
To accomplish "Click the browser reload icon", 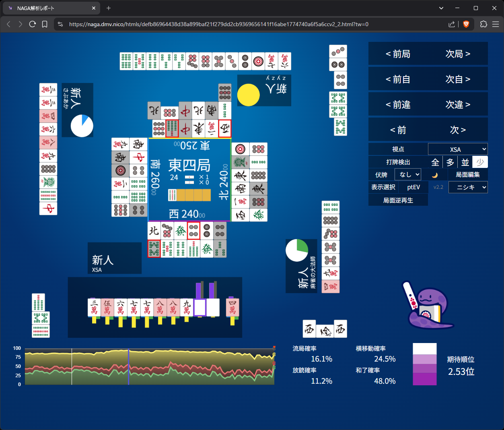I will coord(33,24).
